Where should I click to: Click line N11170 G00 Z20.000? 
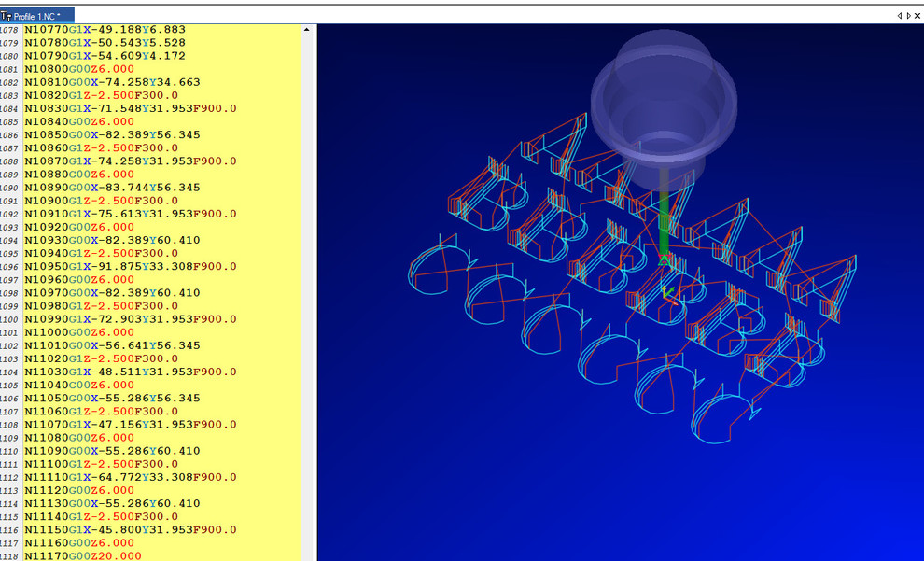coord(82,556)
